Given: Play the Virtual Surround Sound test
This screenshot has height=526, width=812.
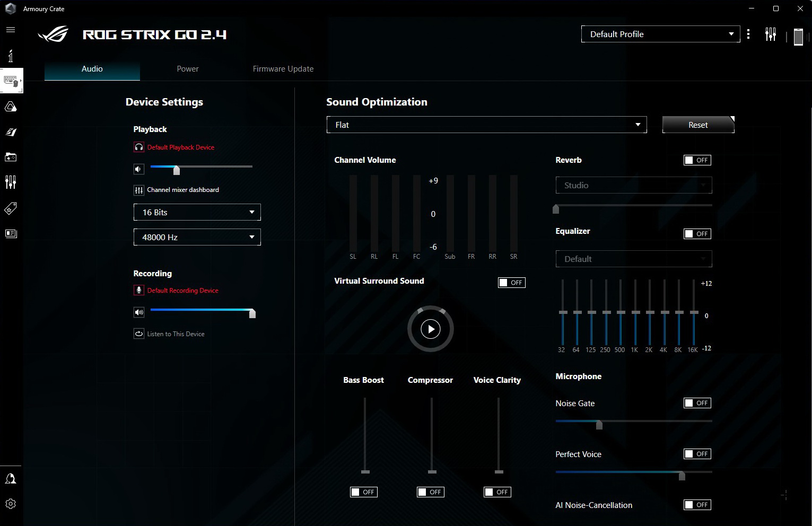Looking at the screenshot, I should tap(431, 329).
